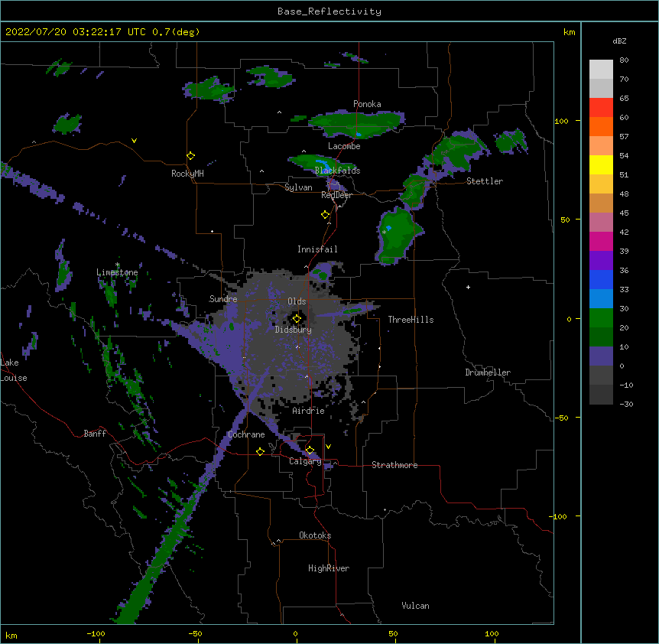Select the magenta 39-42 dBZ legend swatch
The width and height of the screenshot is (659, 644).
pyautogui.click(x=601, y=241)
